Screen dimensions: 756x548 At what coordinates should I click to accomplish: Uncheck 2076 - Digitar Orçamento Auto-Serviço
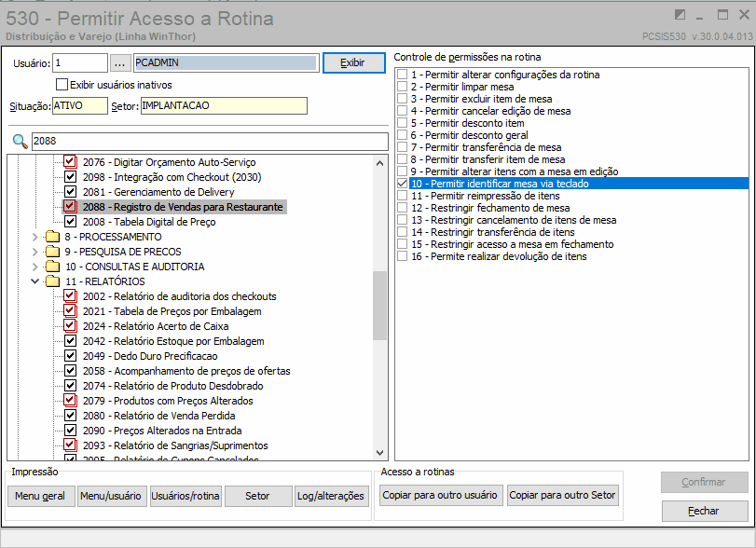[x=70, y=162]
